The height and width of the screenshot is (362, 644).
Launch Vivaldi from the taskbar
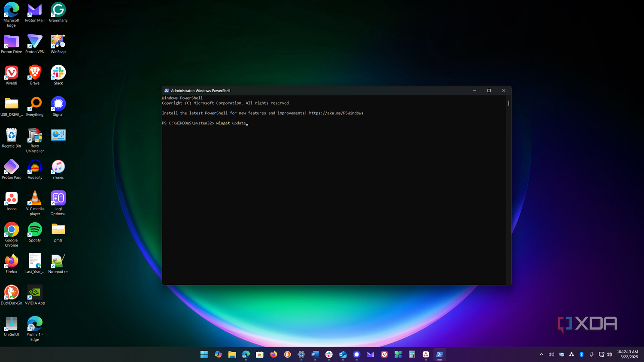tap(384, 354)
